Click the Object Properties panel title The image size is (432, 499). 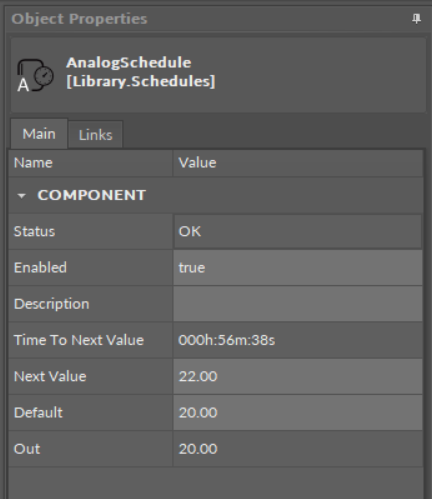pyautogui.click(x=79, y=19)
